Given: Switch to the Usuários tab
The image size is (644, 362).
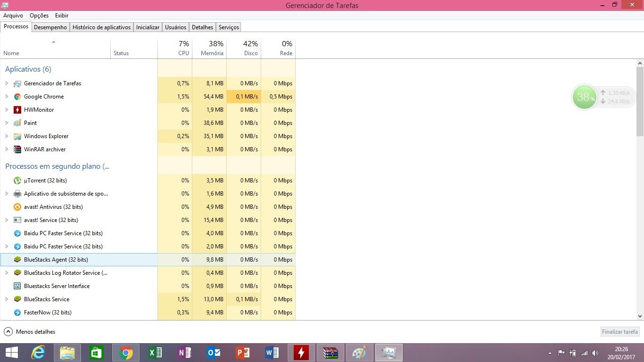Looking at the screenshot, I should (175, 27).
